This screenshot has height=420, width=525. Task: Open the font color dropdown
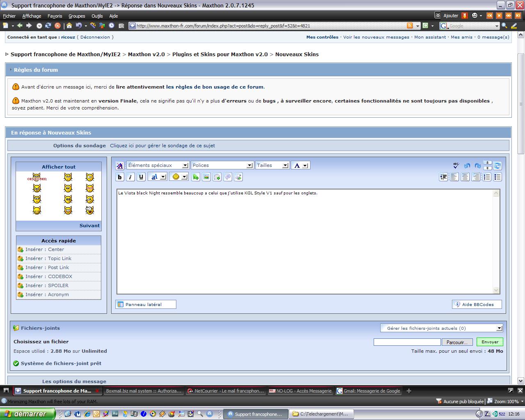(x=301, y=165)
